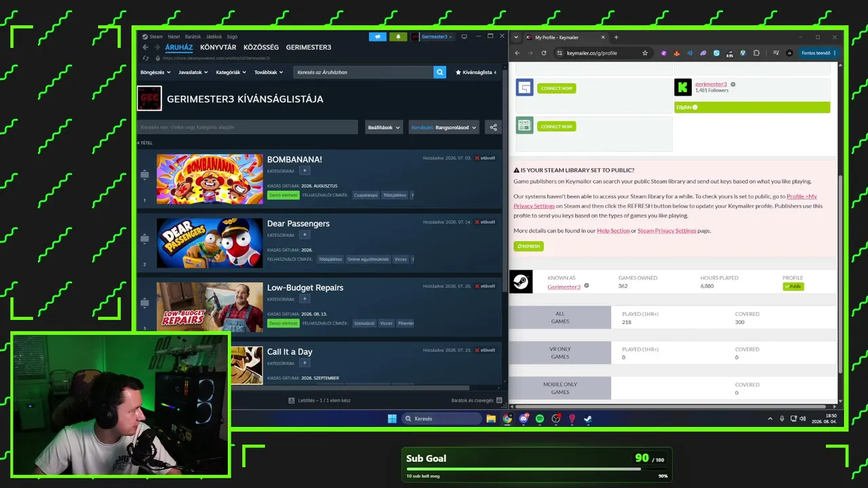Click the Barátok és csevegés button
The height and width of the screenshot is (488, 868).
tap(477, 401)
